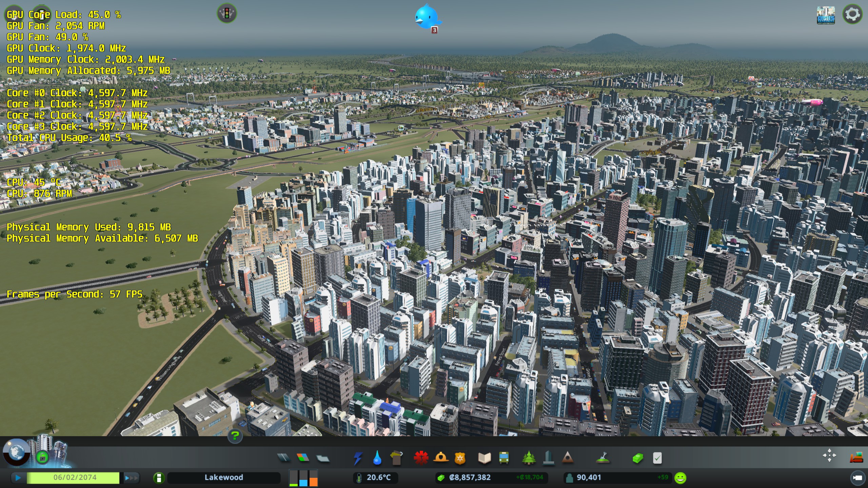The image size is (868, 488).
Task: Open Parks and Plazas menu
Action: click(x=529, y=458)
